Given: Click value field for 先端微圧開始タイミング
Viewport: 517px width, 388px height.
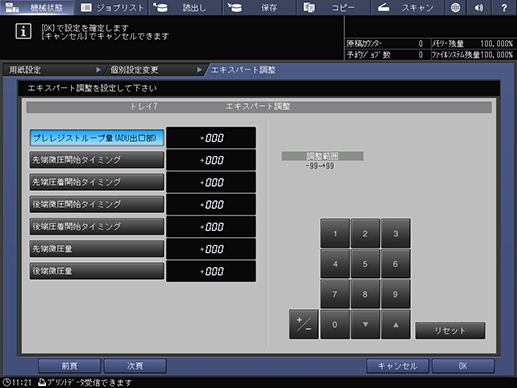Looking at the screenshot, I should [211, 160].
